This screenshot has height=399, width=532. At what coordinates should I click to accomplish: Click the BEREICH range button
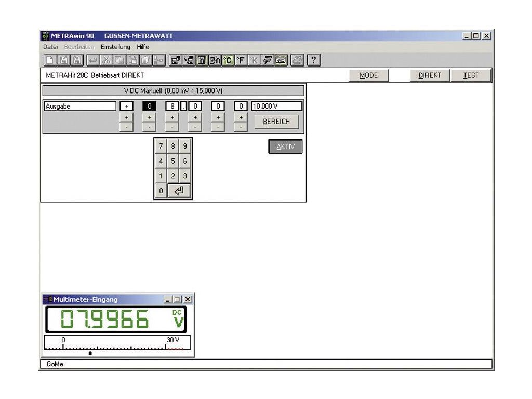pyautogui.click(x=276, y=122)
